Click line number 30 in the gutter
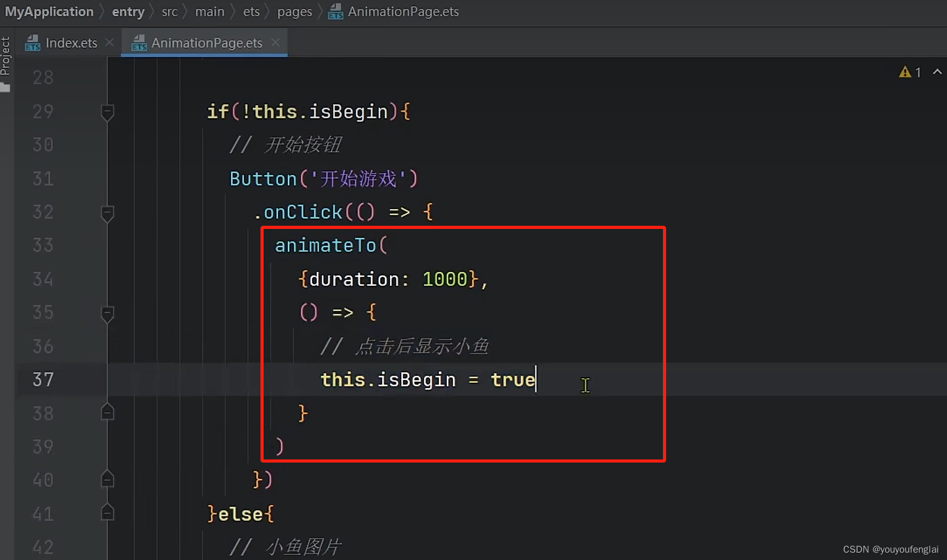This screenshot has height=560, width=947. pos(43,145)
